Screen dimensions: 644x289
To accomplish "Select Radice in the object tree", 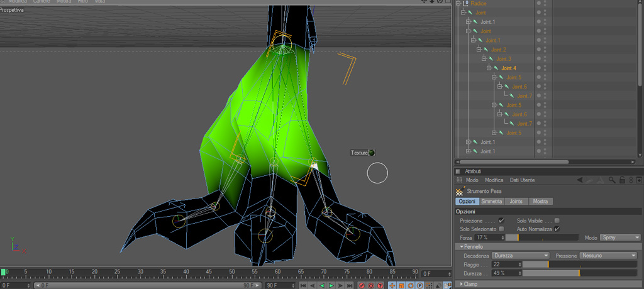I will pyautogui.click(x=479, y=3).
